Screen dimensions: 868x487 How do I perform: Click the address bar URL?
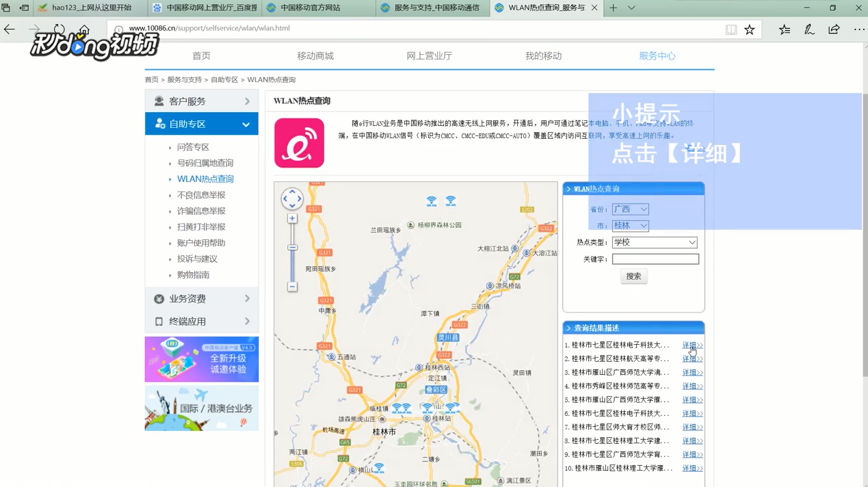(209, 28)
